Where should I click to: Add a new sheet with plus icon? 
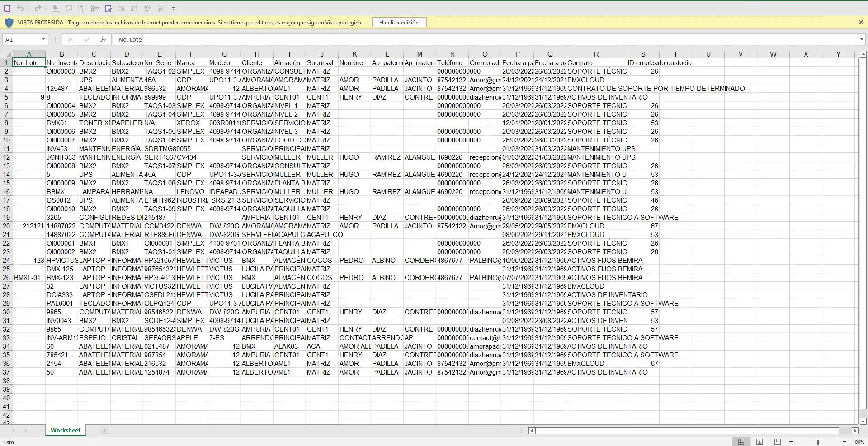point(104,430)
